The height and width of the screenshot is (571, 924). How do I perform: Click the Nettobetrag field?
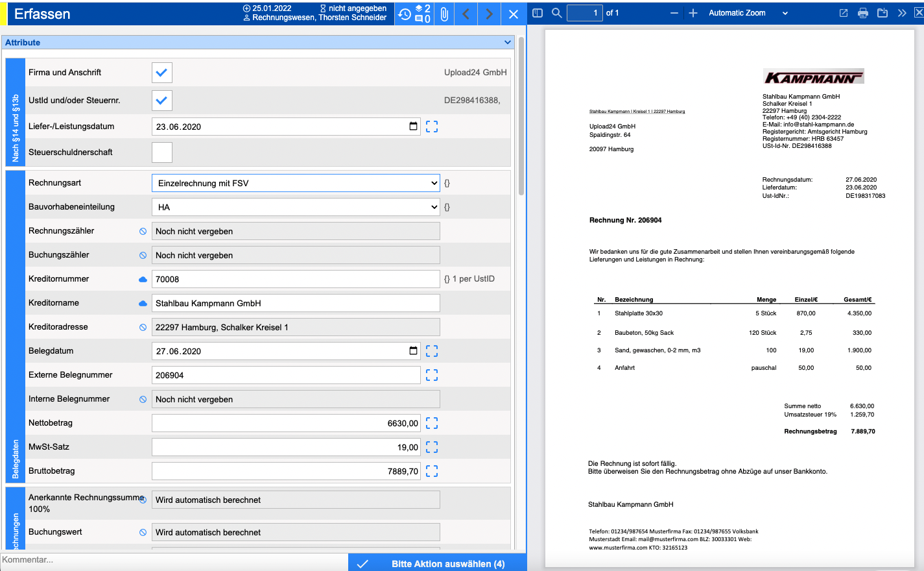[286, 423]
